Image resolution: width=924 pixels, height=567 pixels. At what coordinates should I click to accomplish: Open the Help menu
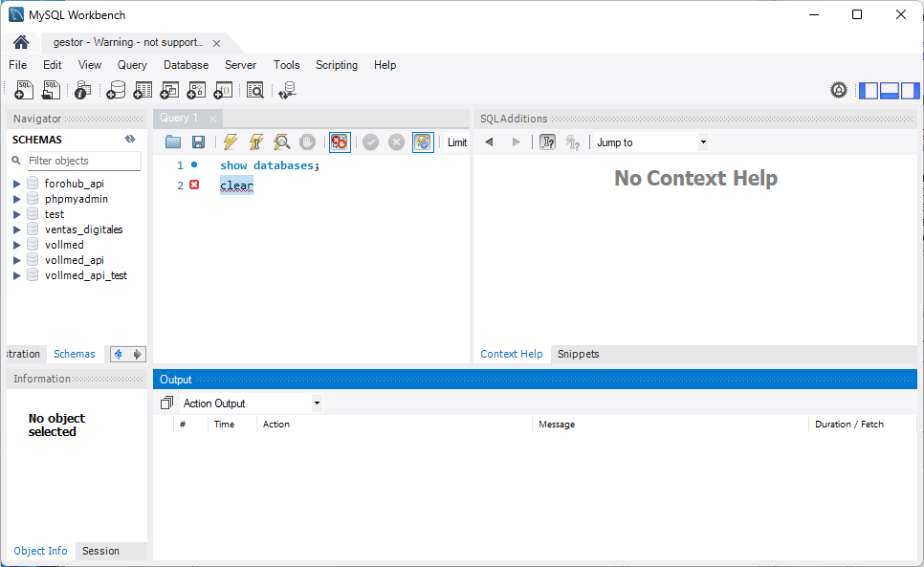(385, 65)
